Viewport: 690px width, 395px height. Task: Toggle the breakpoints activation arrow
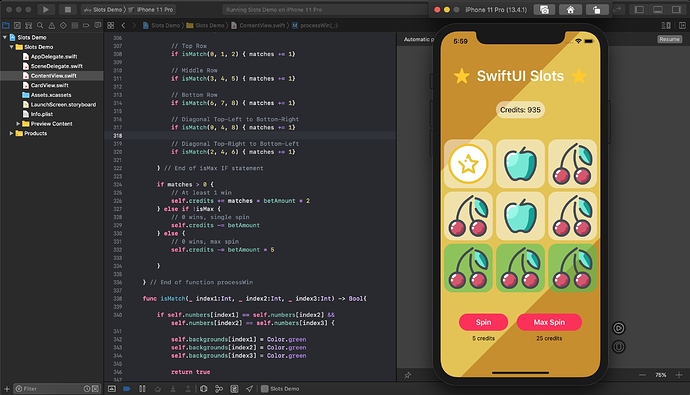127,389
